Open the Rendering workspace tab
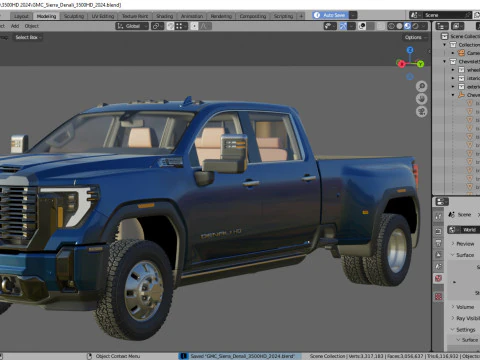Screen dimensions: 480x360 221,16
